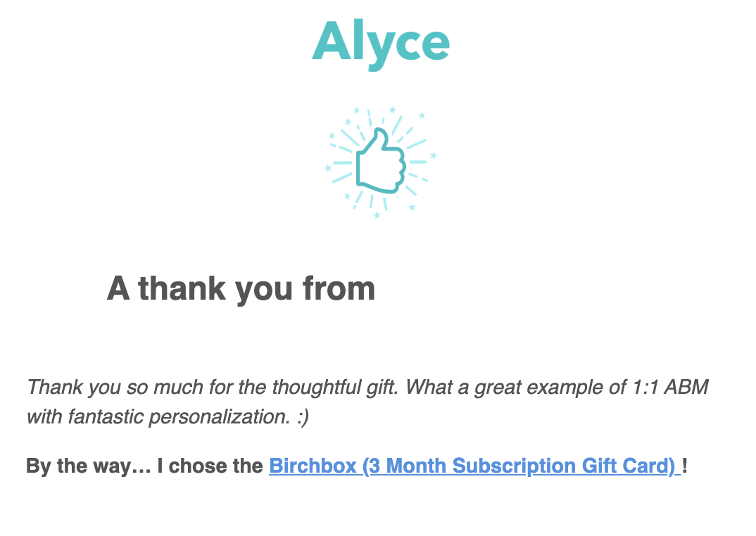Open the Birchbox 3 Month Subscription link
Viewport: 756px width, 536px height.
(474, 466)
